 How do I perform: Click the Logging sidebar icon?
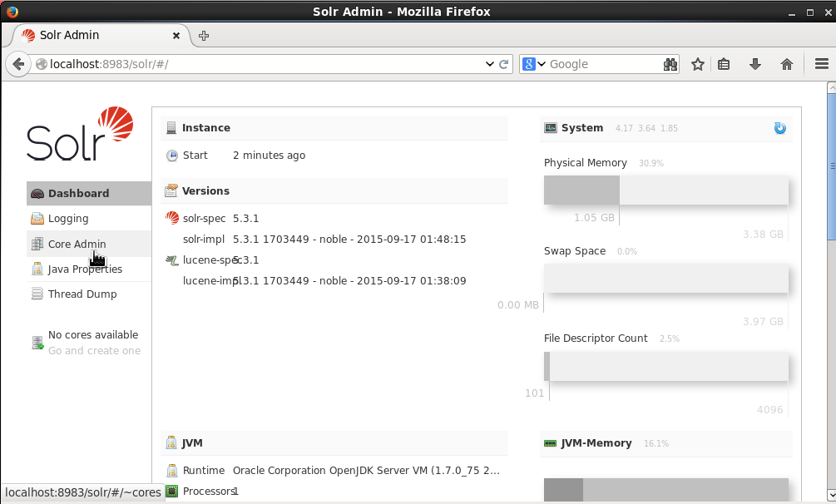point(37,219)
